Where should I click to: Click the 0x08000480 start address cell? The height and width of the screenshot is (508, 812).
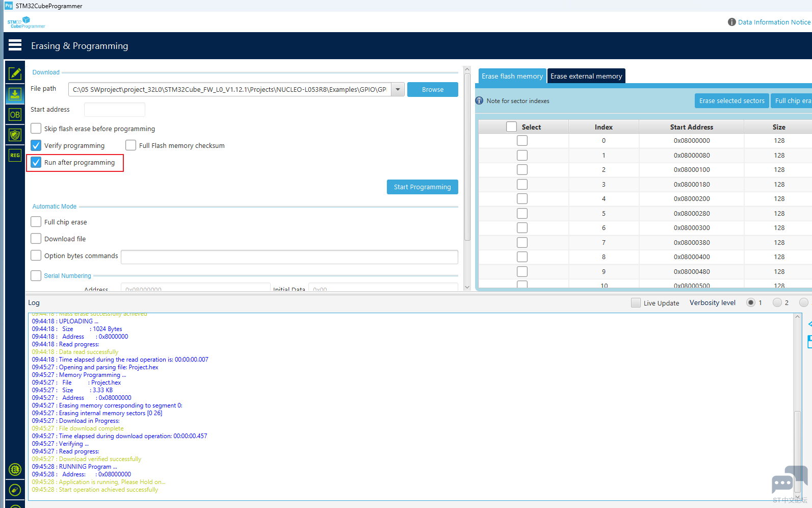692,271
